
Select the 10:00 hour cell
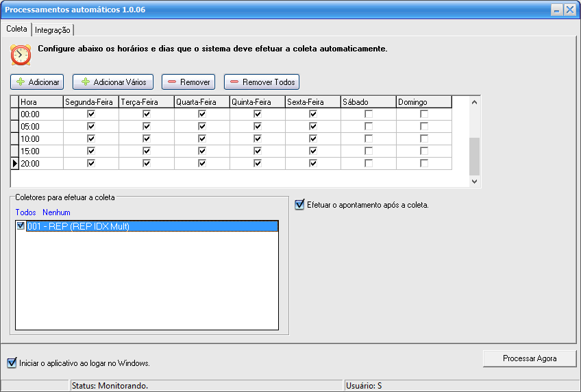[x=40, y=139]
